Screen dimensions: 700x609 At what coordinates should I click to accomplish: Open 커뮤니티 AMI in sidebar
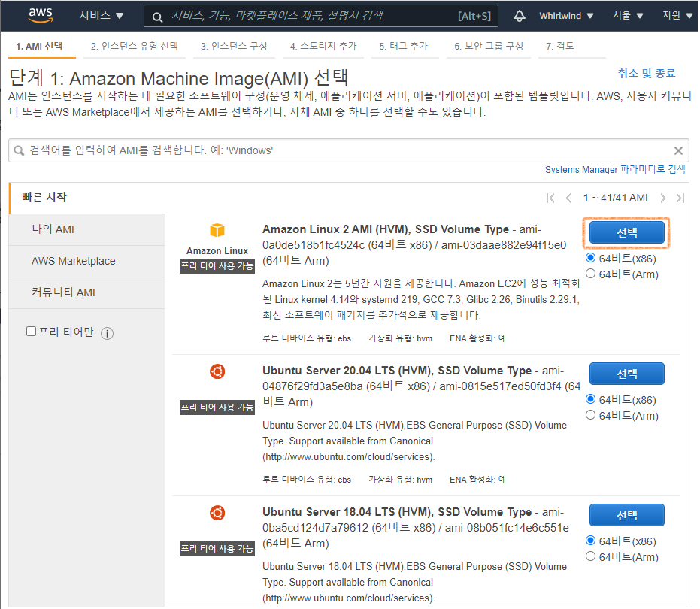[87, 292]
